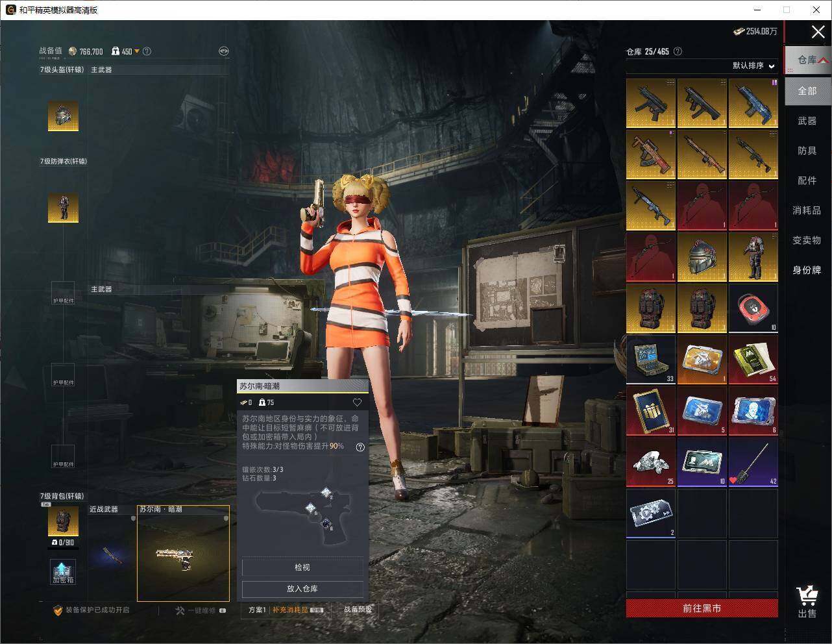
Task: Toggle the eye visibility icon above equipment
Action: [x=224, y=51]
